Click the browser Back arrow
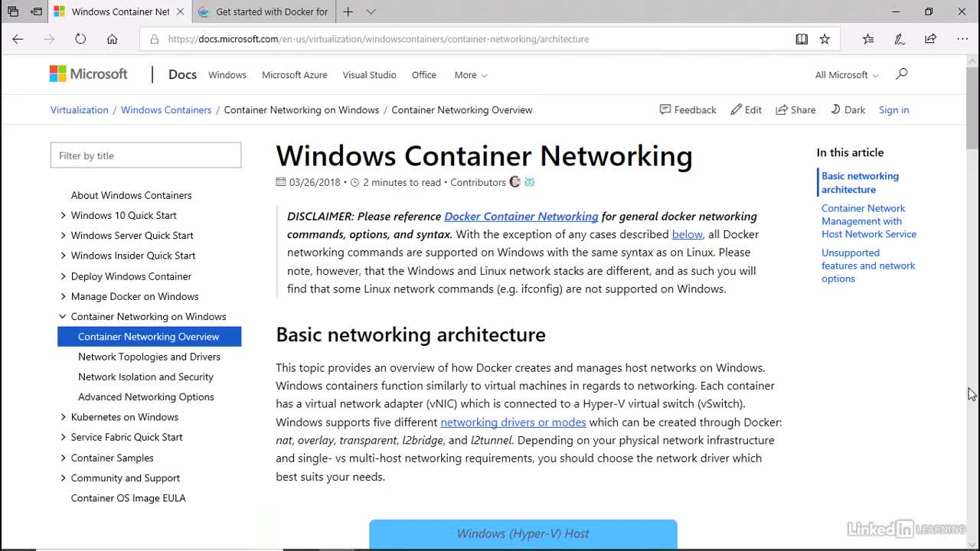Viewport: 980px width, 551px height. [x=18, y=39]
